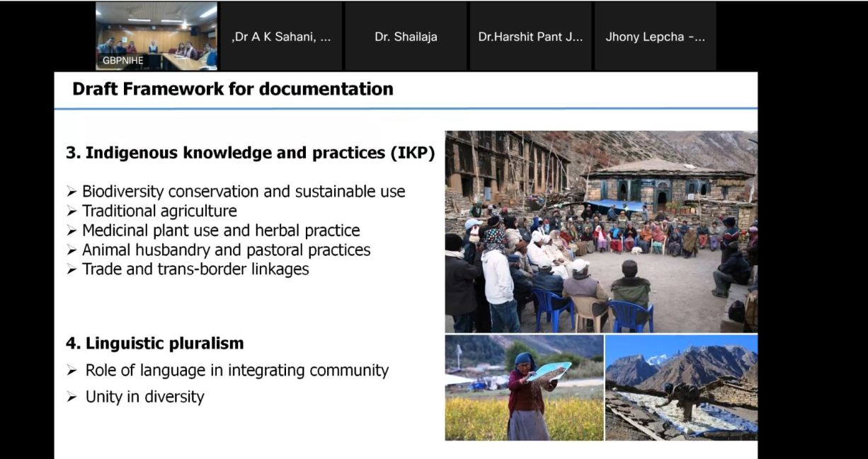Click the village community gathering photo

[600, 231]
